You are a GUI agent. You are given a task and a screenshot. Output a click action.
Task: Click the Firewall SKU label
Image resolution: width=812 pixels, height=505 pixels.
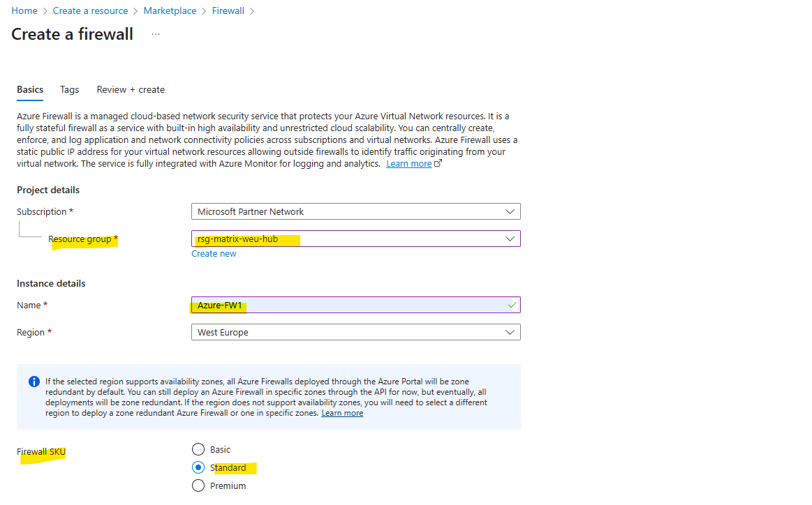point(41,452)
